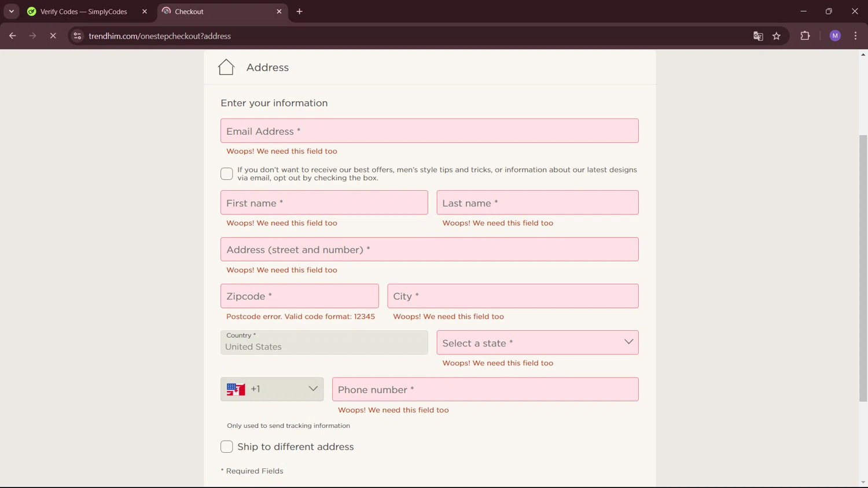Open the +1 phone country code dropdown
The height and width of the screenshot is (488, 868).
pos(272,389)
